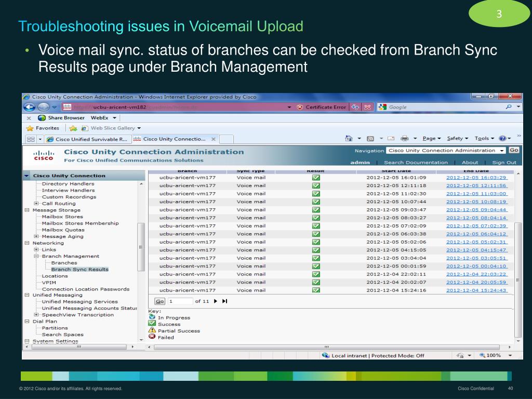Close the Cisco Unity Connection tab
The width and height of the screenshot is (532, 399).
[x=214, y=139]
